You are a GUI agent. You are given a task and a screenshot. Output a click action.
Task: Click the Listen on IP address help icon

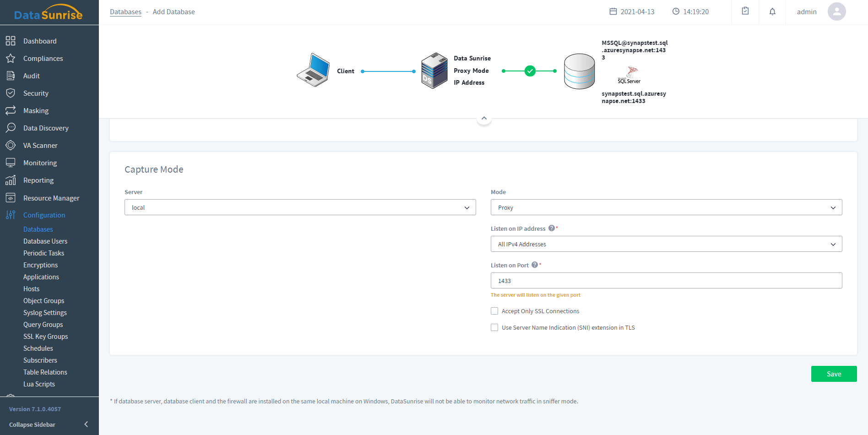[551, 228]
